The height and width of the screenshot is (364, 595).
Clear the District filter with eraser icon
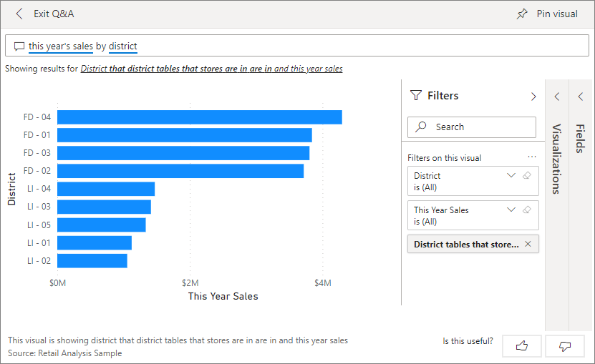click(528, 176)
